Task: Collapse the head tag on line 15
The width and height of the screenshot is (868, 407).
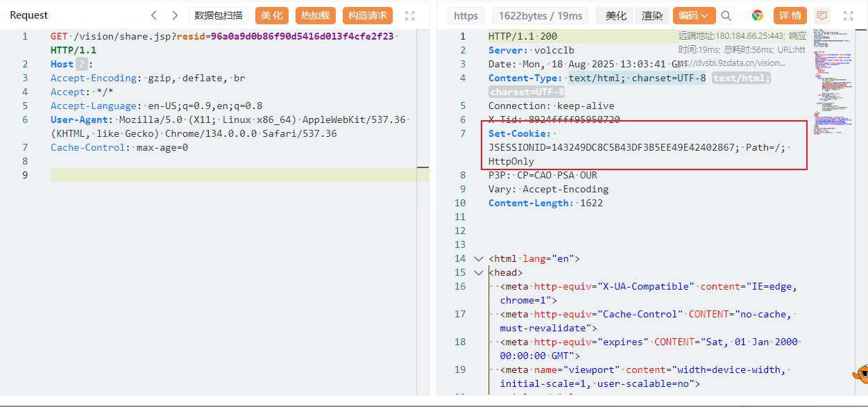Action: coord(478,272)
